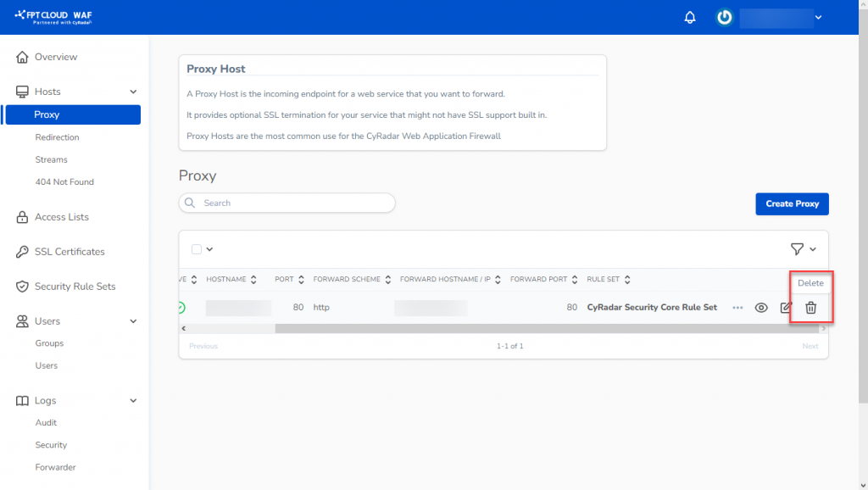Open the filter funnel icon above the table
This screenshot has width=868, height=490.
[798, 248]
